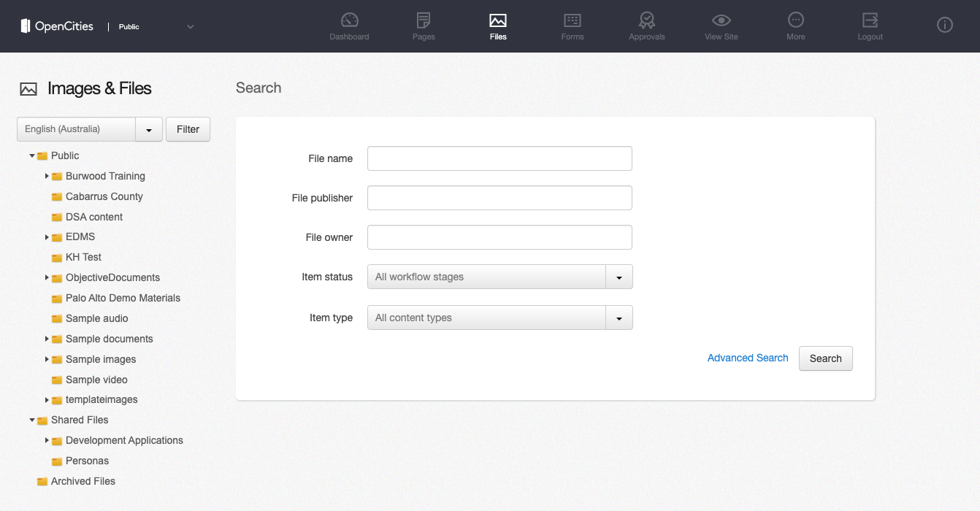This screenshot has width=980, height=511.
Task: Click the Images & Files panel icon
Action: [x=28, y=88]
